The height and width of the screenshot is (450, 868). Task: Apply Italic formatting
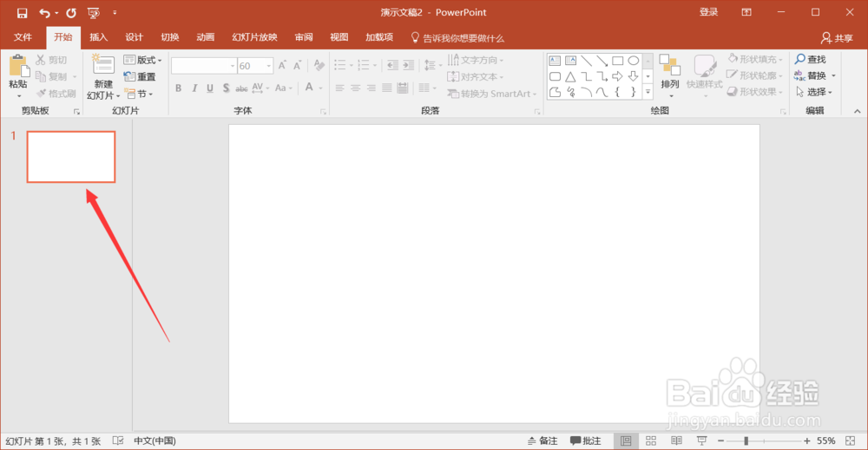click(x=194, y=88)
